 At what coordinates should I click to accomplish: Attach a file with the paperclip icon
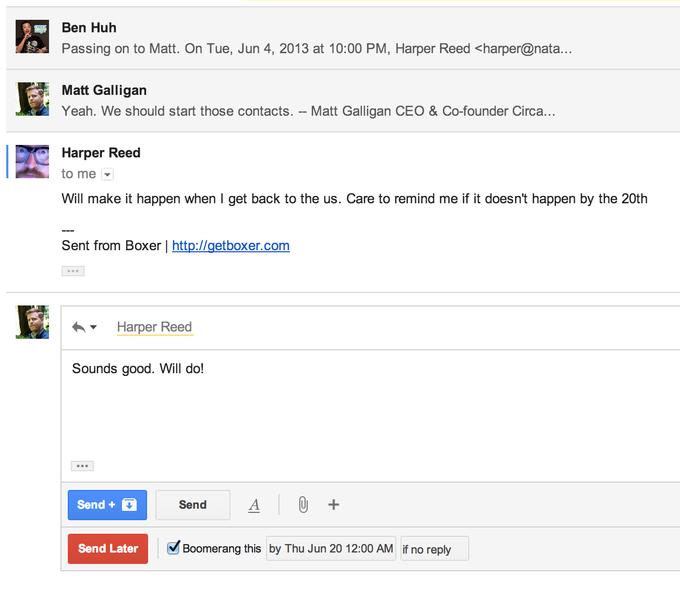pos(302,505)
